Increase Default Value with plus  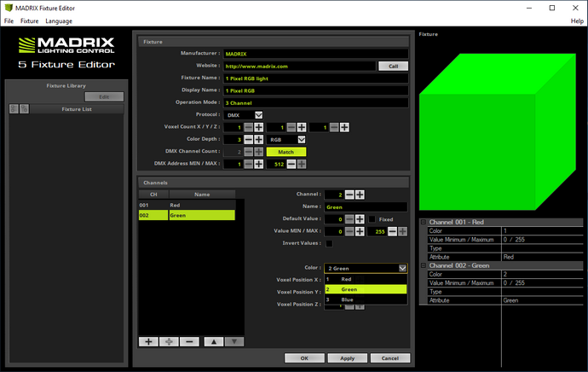tap(360, 219)
